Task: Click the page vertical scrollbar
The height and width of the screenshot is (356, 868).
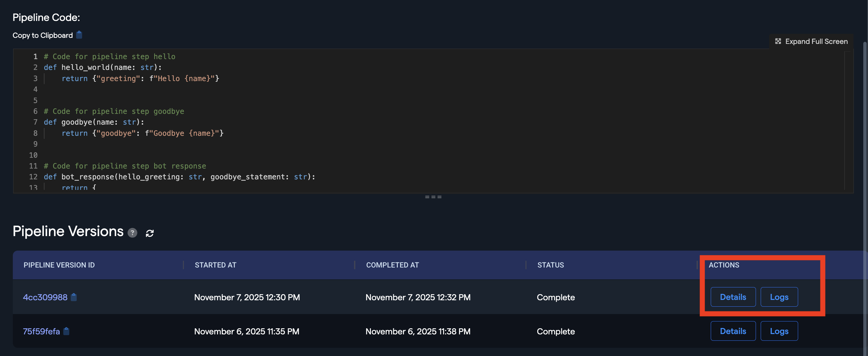Action: 865,169
